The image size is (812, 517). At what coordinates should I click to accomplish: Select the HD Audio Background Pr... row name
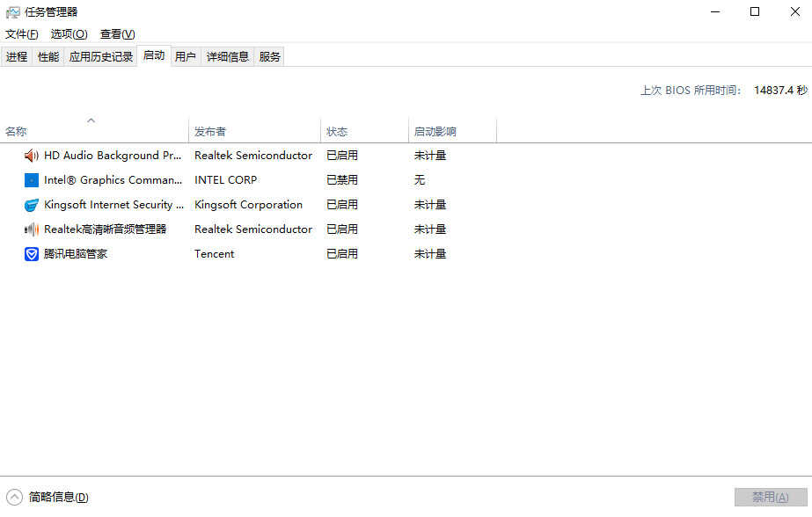(113, 156)
